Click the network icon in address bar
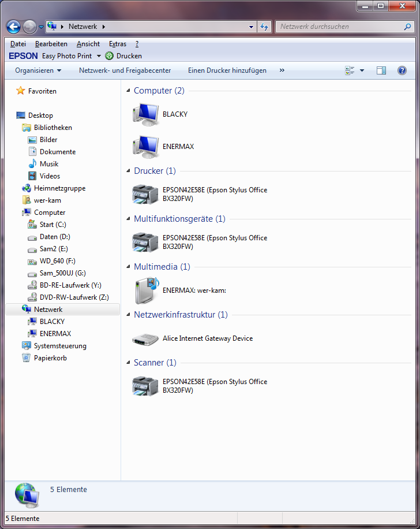This screenshot has width=420, height=529. point(52,27)
